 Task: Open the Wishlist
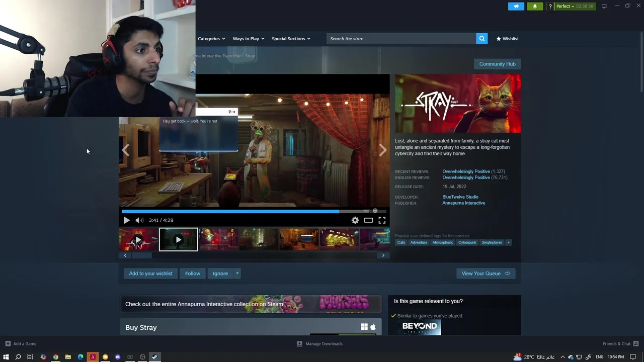(x=507, y=39)
